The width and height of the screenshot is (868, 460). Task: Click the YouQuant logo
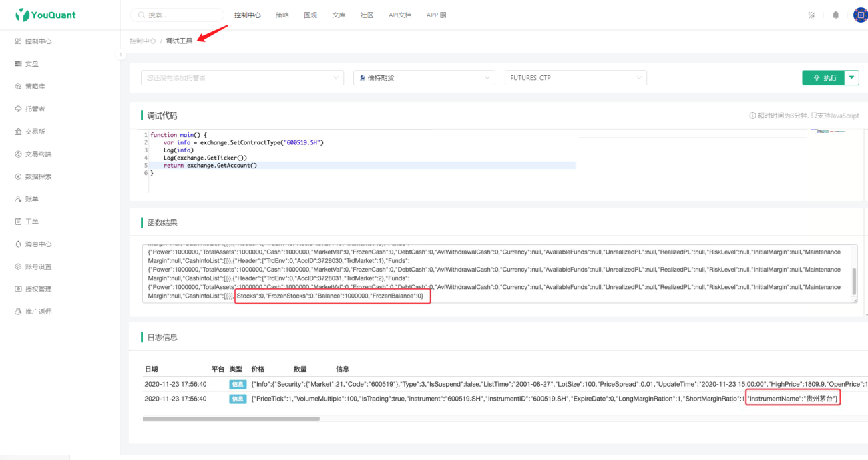pos(45,15)
